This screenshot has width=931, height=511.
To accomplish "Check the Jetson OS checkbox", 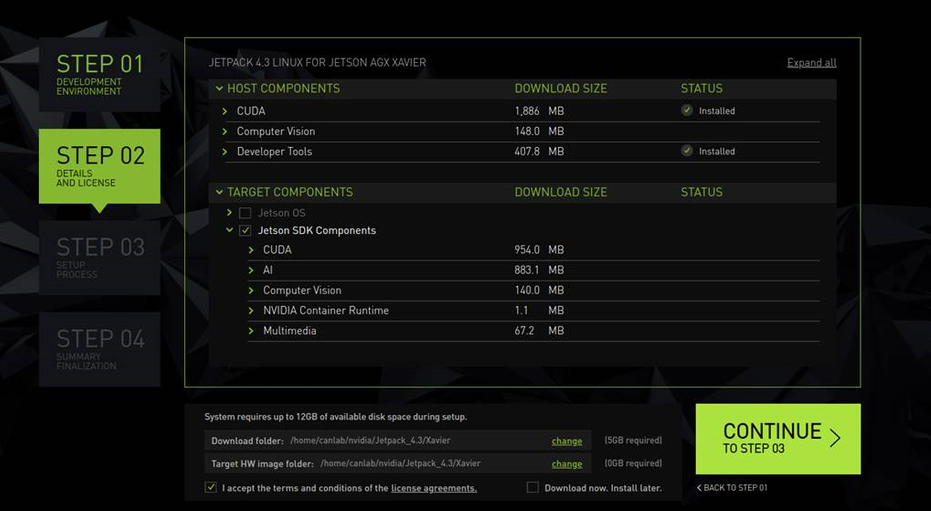I will (x=245, y=212).
